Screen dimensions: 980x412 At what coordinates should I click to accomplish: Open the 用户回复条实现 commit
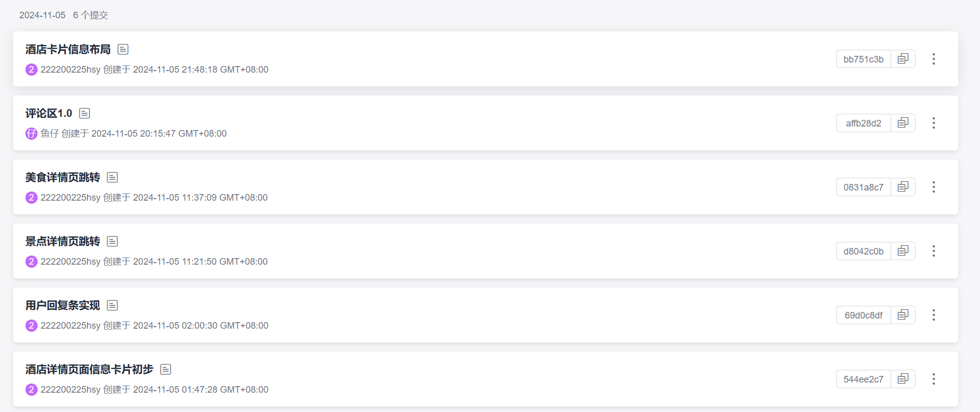pos(62,305)
